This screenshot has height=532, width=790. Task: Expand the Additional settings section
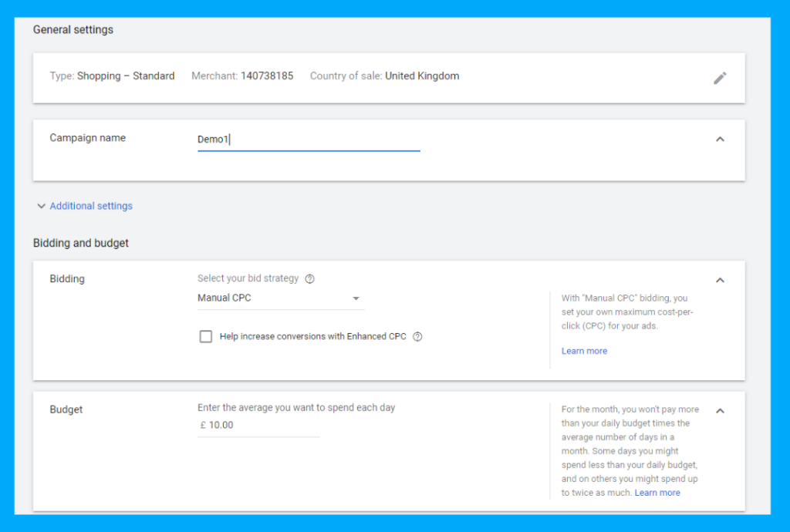91,206
